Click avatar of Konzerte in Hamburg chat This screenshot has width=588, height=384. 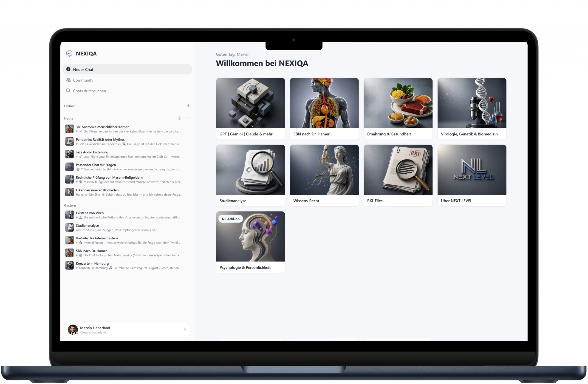(x=69, y=265)
